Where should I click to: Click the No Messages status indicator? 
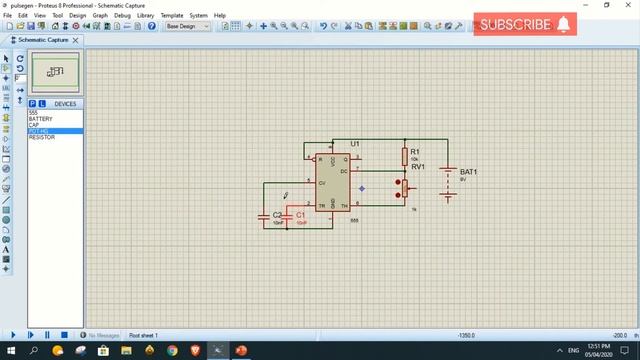point(100,336)
